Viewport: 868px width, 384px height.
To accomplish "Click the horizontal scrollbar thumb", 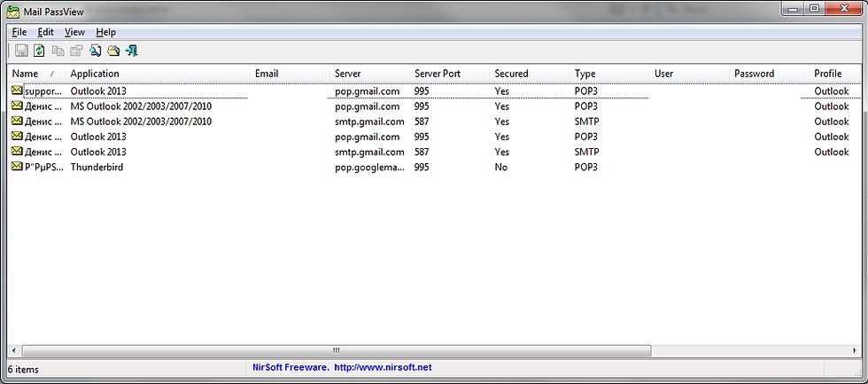I will [336, 351].
